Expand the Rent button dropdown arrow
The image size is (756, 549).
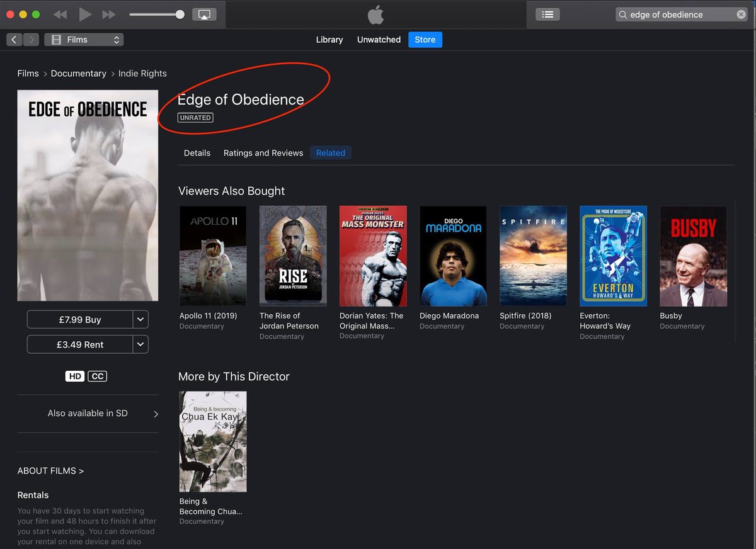[x=141, y=345]
